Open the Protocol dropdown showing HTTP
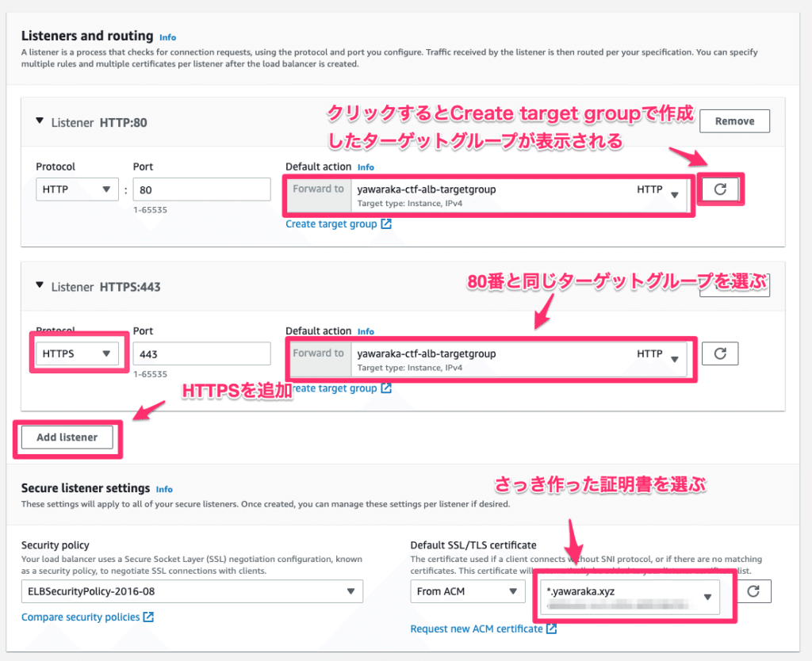Screen dimensions: 812x661 [76, 189]
